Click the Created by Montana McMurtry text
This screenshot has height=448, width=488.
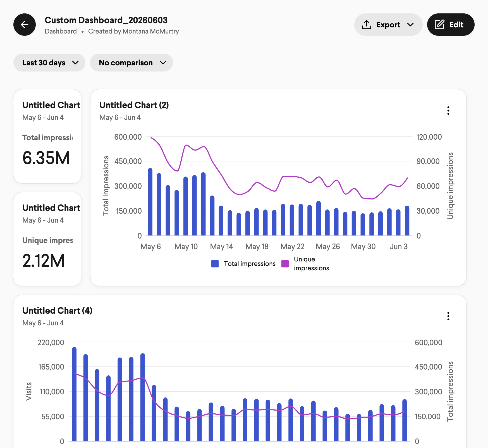pos(133,31)
